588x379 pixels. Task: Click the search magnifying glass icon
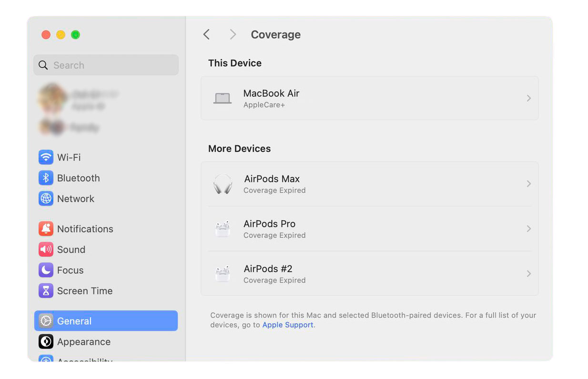43,65
